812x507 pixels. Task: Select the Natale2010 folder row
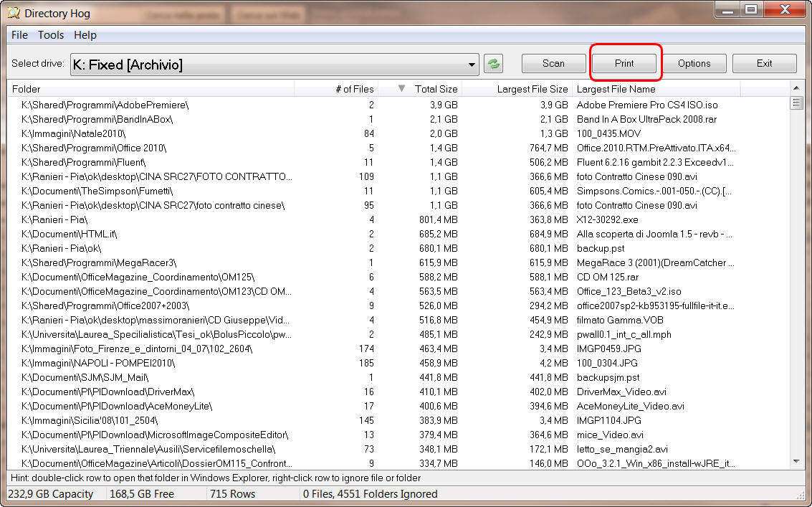click(143, 133)
